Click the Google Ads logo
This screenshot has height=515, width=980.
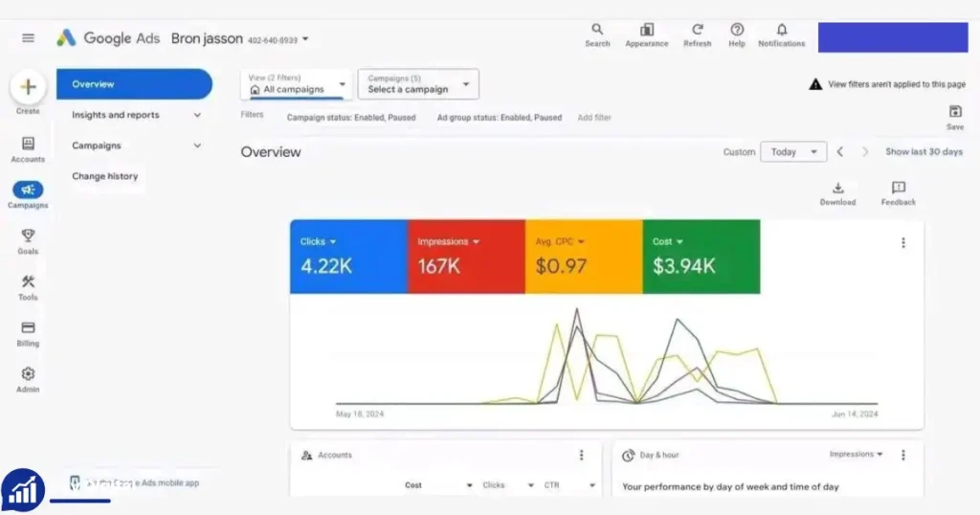pos(66,38)
